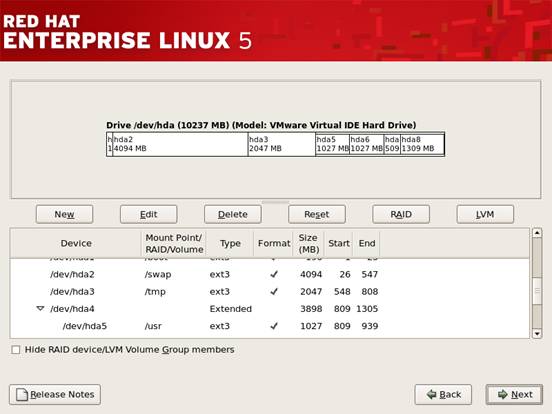Click the /usr mount point cell
Image resolution: width=552 pixels, height=414 pixels.
point(153,326)
